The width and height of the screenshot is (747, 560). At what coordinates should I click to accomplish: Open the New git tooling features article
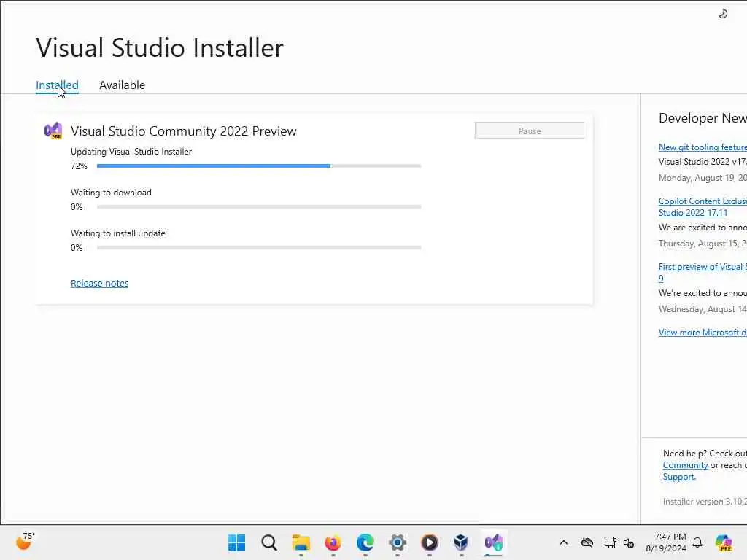tap(703, 147)
